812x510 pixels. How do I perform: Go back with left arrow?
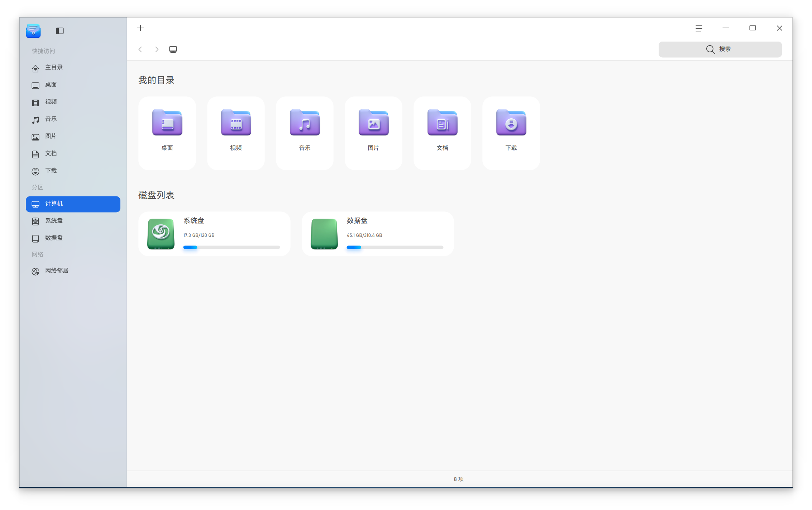click(x=140, y=49)
